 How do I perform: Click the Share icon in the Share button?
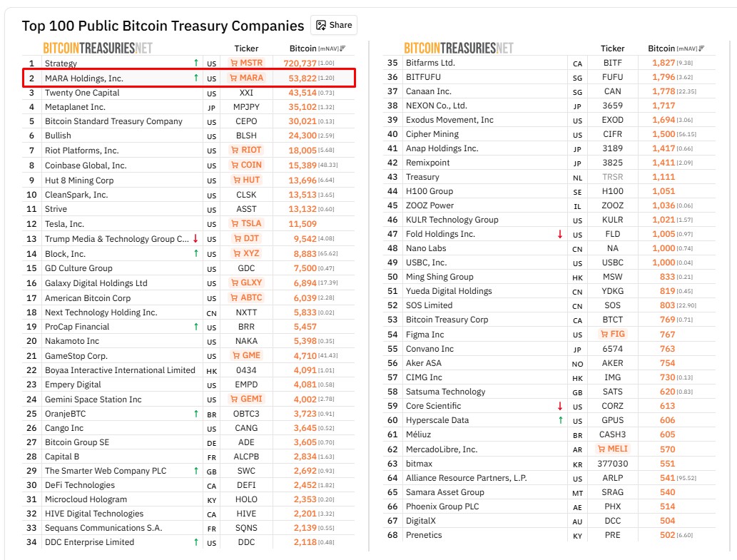coord(321,24)
